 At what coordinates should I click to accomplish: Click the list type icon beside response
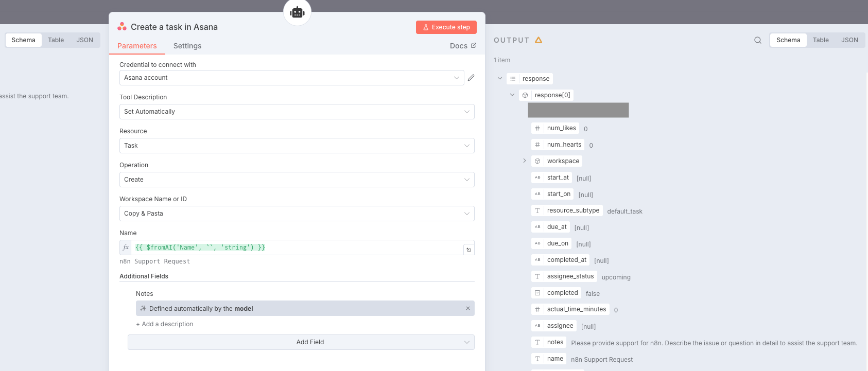(x=513, y=79)
